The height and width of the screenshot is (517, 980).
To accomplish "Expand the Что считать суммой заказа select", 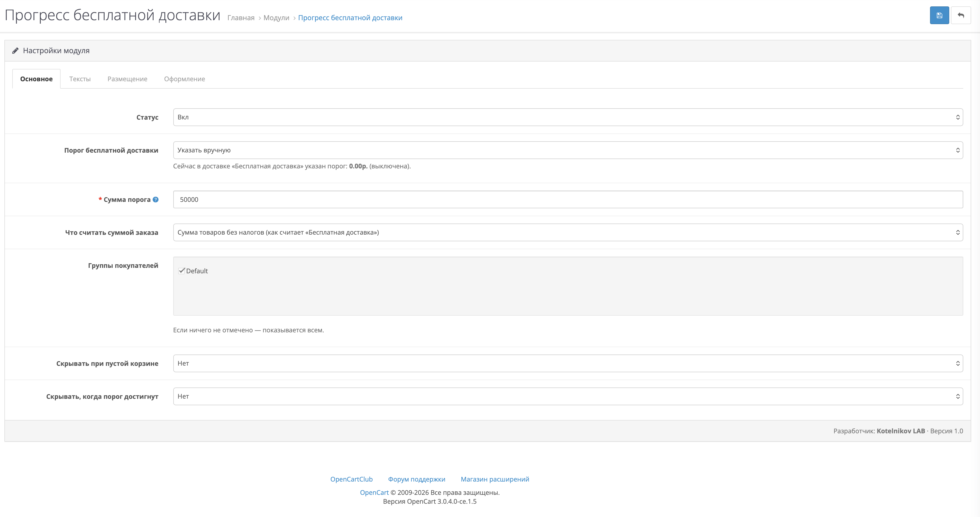I will pos(568,232).
